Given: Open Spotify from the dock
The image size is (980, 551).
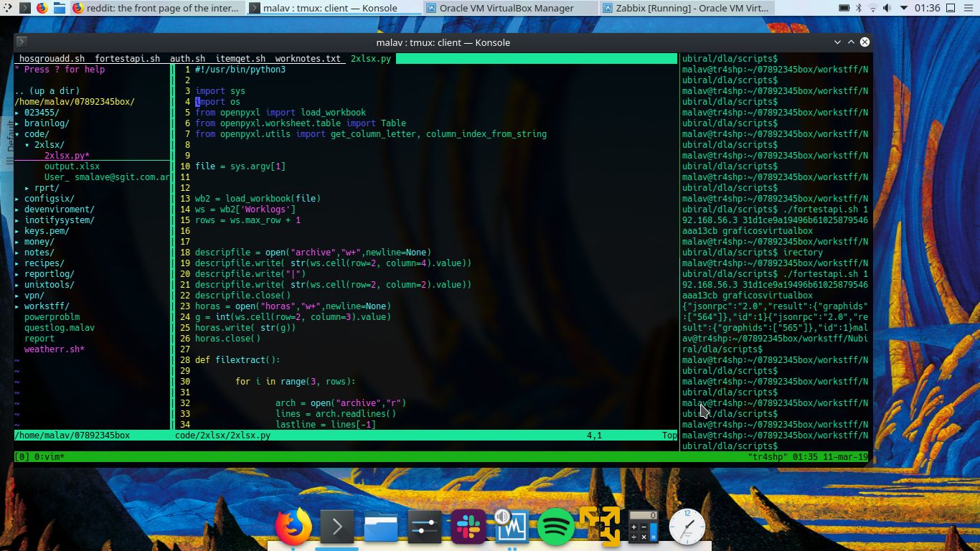Looking at the screenshot, I should pos(555,527).
